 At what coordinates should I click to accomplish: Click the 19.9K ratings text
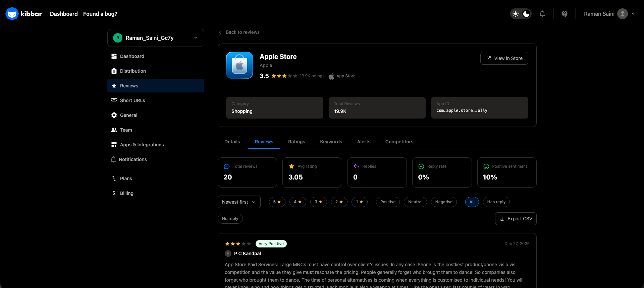click(x=312, y=76)
